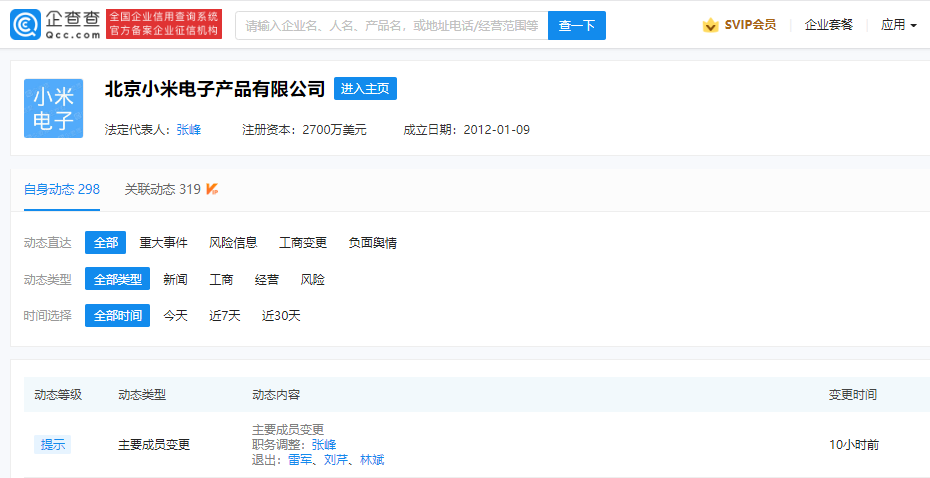Select 近7天 time filter
Image resolution: width=930 pixels, height=478 pixels.
point(225,316)
